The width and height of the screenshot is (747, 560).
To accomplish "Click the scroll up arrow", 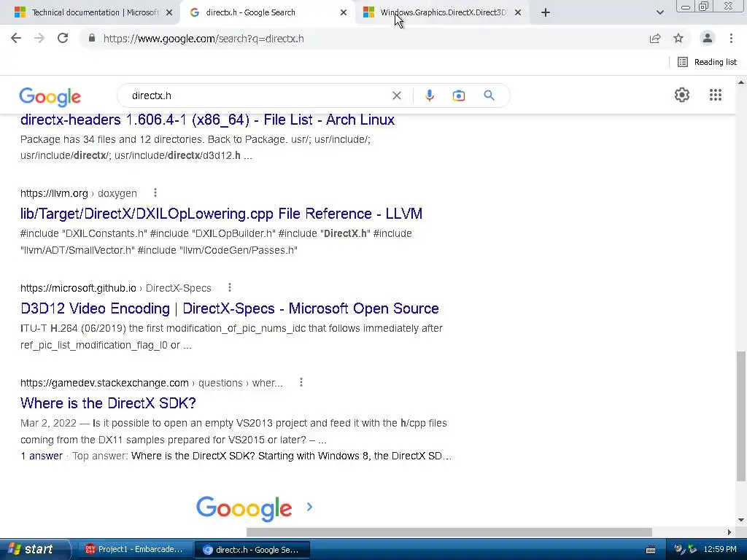I will [741, 82].
